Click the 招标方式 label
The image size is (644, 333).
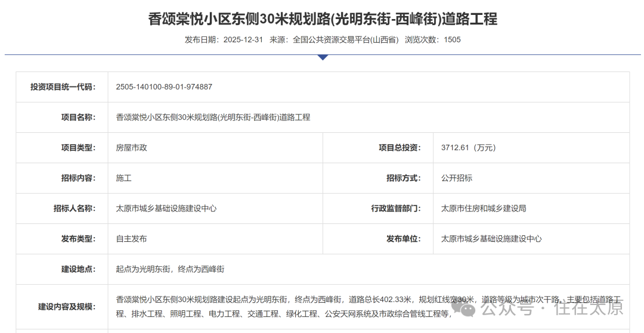tap(404, 178)
